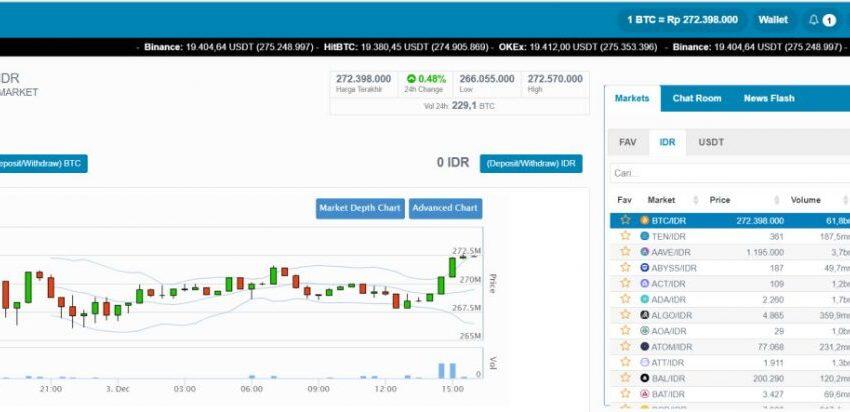Click the BAT coin icon in markets list
The image size is (850, 412).
[645, 394]
